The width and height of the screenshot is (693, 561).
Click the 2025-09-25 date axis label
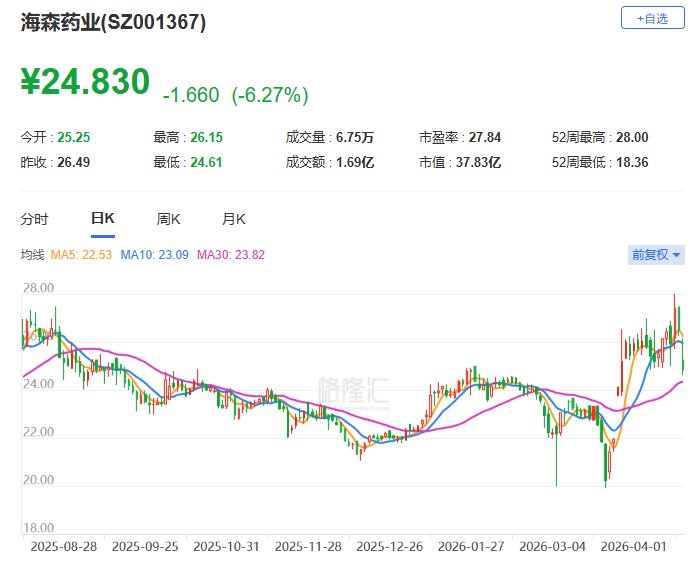pos(145,547)
